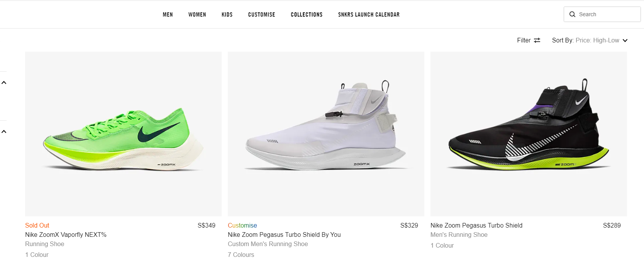Open the green ZoomX Vaporfly NEXT% image
This screenshot has height=270, width=644.
coord(123,134)
